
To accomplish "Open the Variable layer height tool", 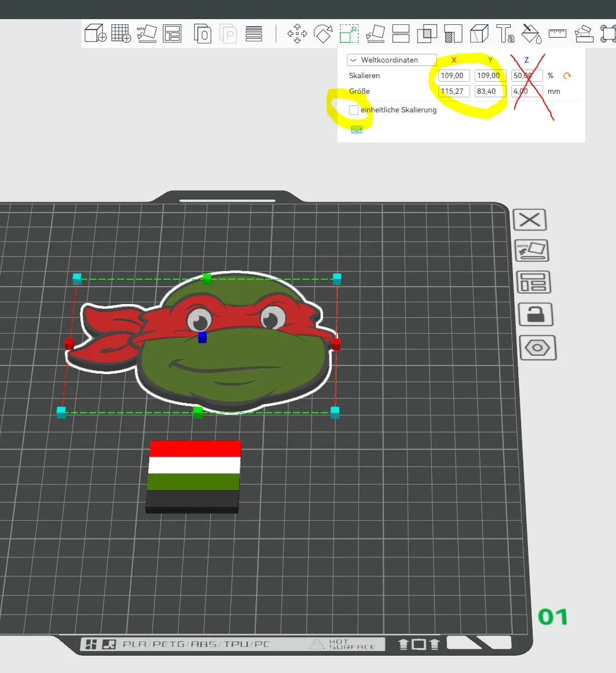I will (x=254, y=34).
